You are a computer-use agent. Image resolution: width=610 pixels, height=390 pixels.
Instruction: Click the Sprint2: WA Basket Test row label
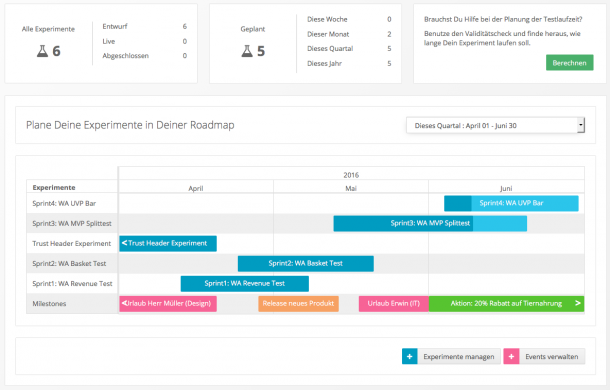[69, 264]
